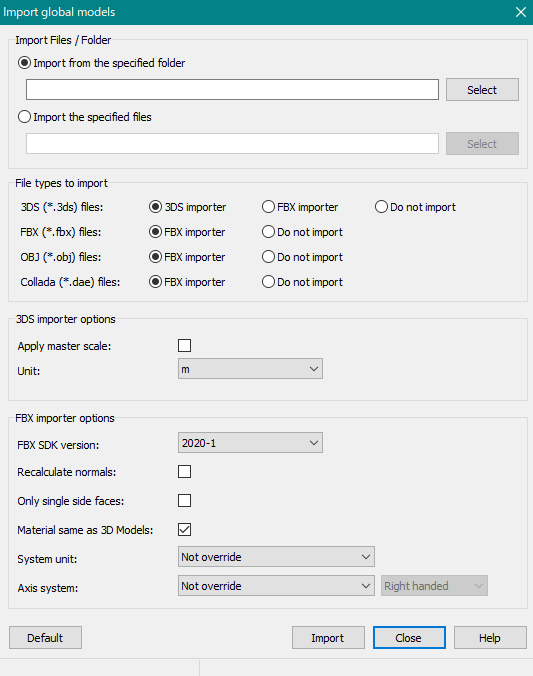533x676 pixels.
Task: Click the Import button
Action: pyautogui.click(x=328, y=638)
